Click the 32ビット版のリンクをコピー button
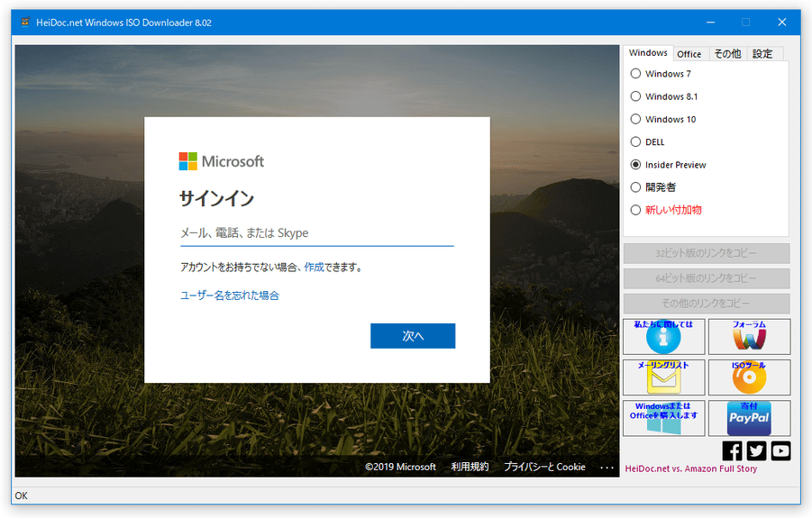Screen dimensions: 812x518 707,253
